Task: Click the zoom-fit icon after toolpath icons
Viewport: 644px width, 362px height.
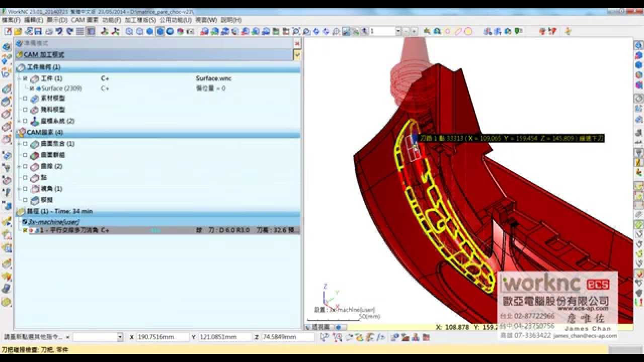Action: [296, 31]
